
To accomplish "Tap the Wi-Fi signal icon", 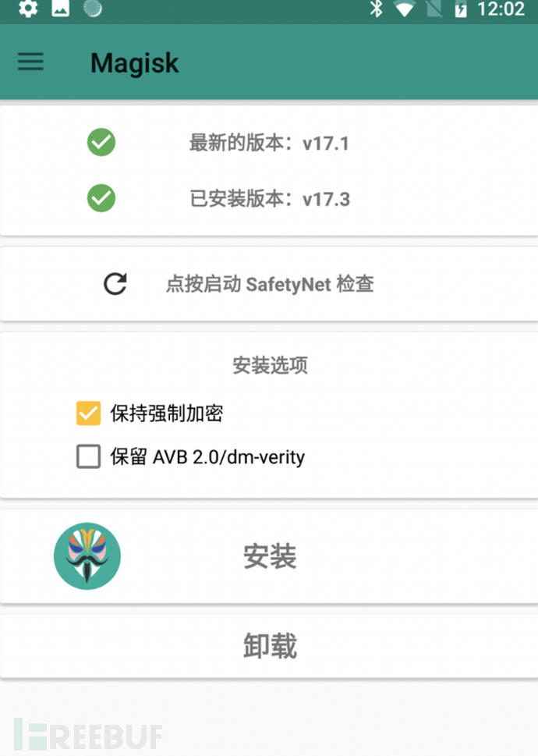I will point(405,9).
